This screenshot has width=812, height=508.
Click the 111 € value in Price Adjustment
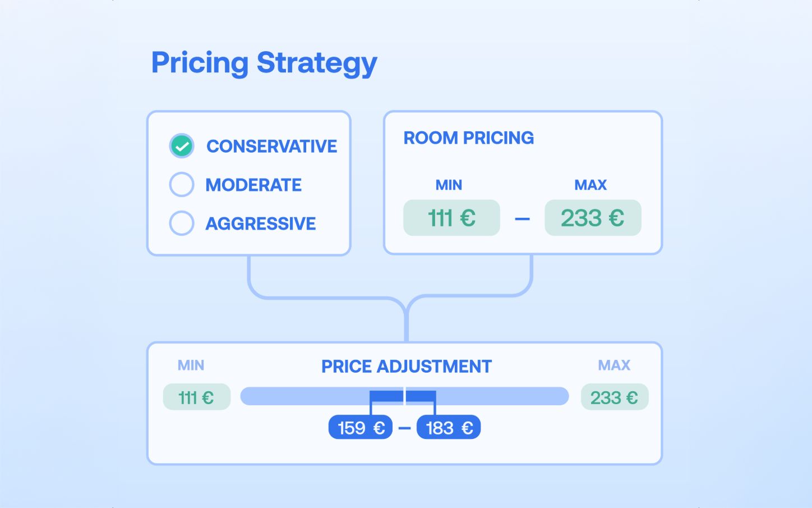(196, 397)
